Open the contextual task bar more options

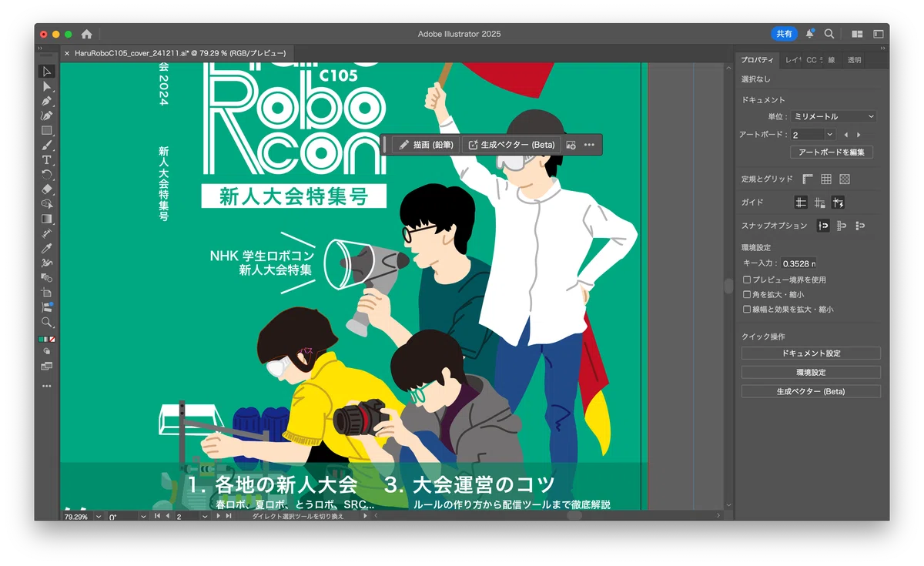(590, 145)
